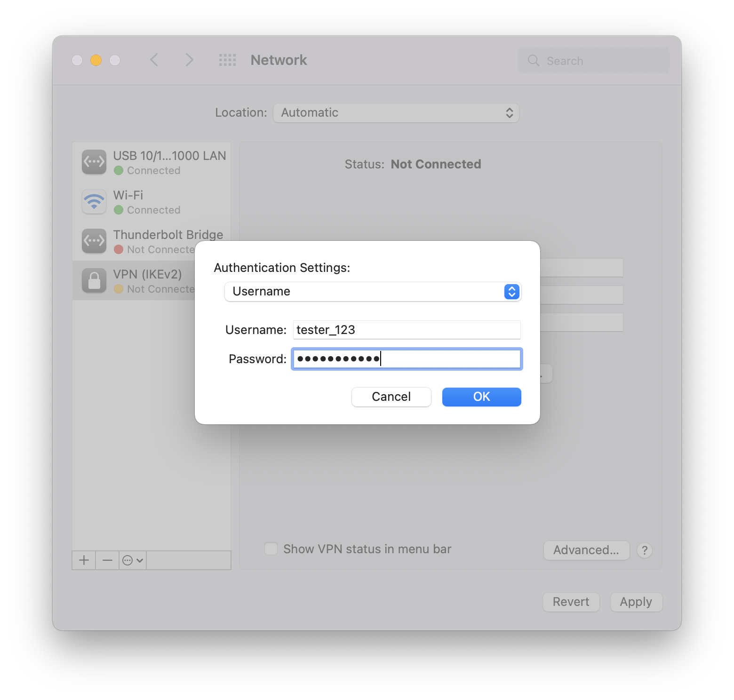This screenshot has width=734, height=700.
Task: Add a new network service
Action: (x=84, y=560)
